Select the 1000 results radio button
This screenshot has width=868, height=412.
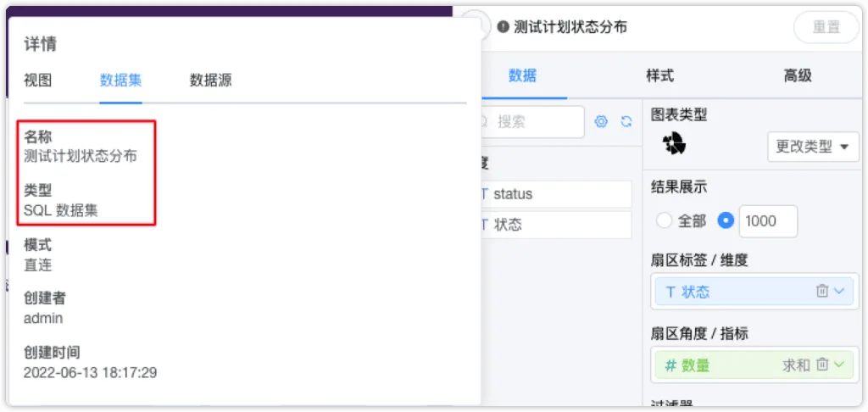pyautogui.click(x=726, y=221)
